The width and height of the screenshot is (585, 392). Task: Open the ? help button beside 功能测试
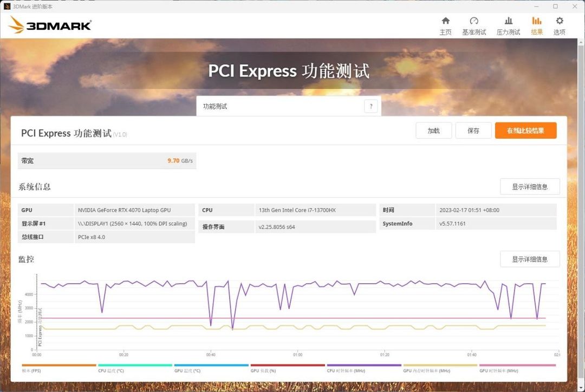pyautogui.click(x=371, y=106)
